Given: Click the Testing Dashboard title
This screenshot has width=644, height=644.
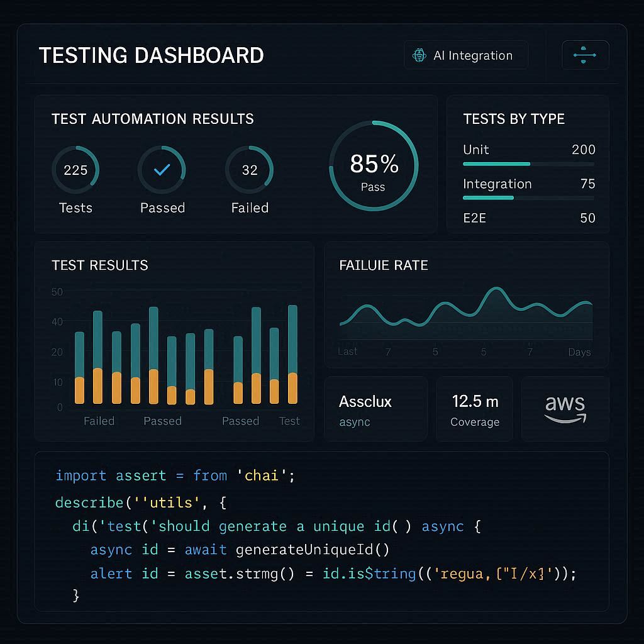Looking at the screenshot, I should pos(152,55).
